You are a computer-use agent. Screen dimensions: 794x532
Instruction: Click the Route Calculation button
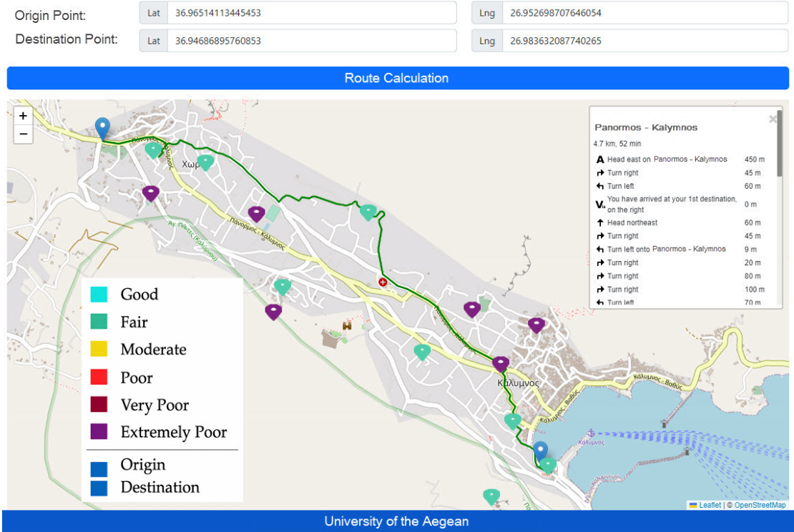point(398,78)
